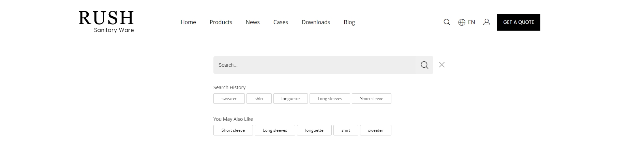Select 'sweater' in Search History

(229, 99)
